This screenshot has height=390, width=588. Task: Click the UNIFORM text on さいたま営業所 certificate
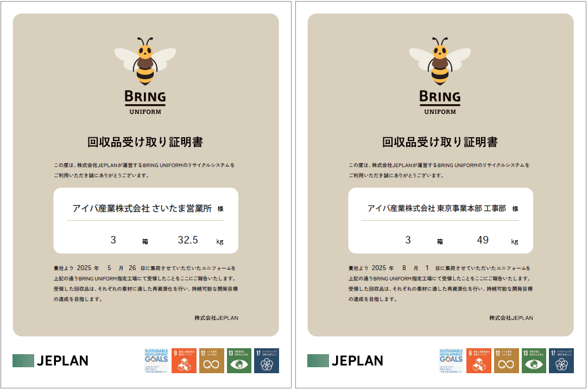coord(145,112)
